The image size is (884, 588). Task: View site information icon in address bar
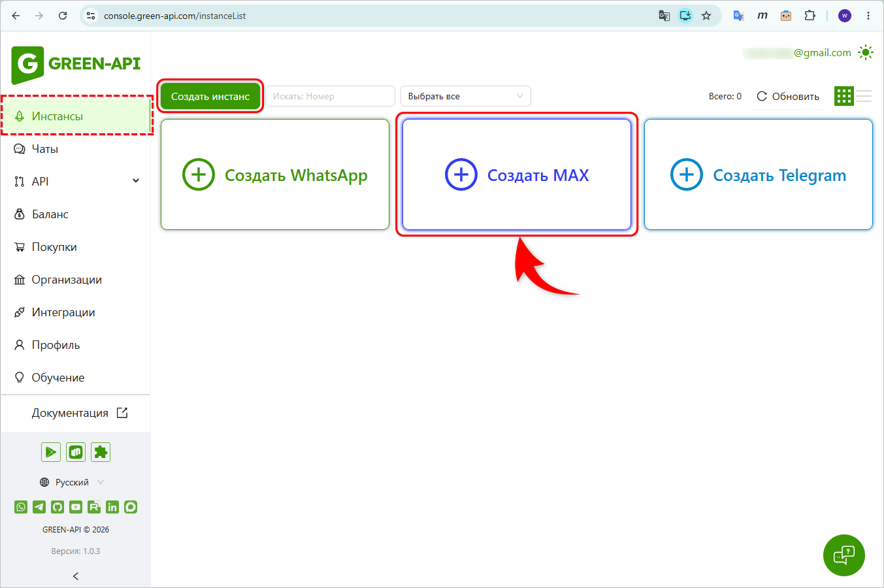click(91, 16)
